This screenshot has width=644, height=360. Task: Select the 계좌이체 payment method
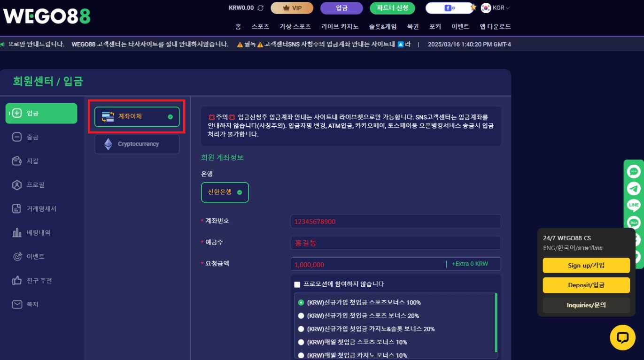[x=137, y=116]
